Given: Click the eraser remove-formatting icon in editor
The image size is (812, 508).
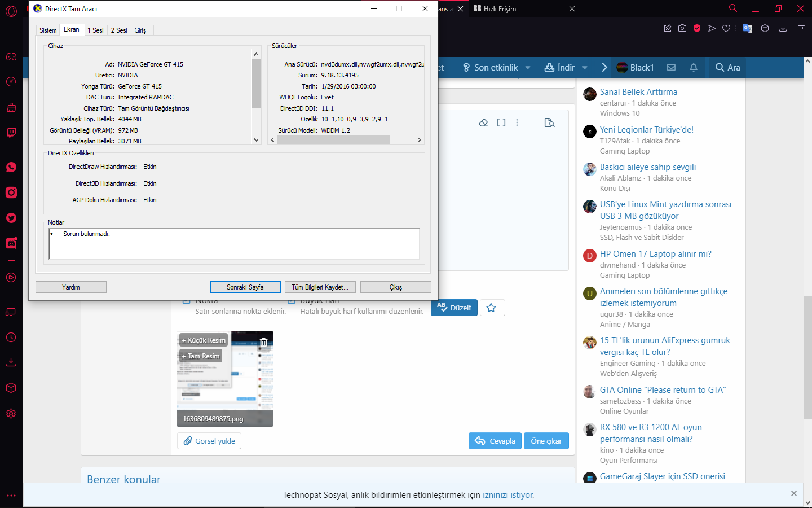Looking at the screenshot, I should [483, 122].
